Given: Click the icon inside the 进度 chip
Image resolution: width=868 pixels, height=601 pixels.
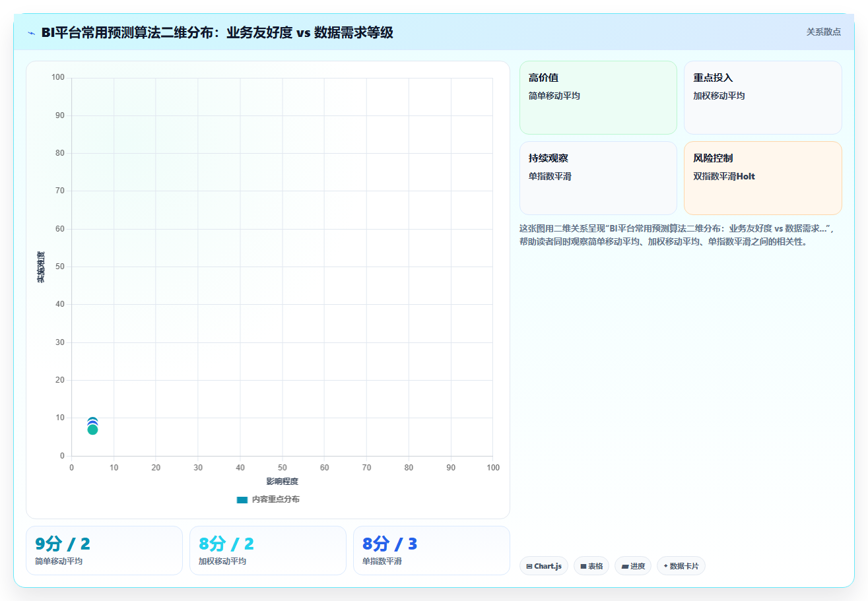Looking at the screenshot, I should click(x=625, y=567).
